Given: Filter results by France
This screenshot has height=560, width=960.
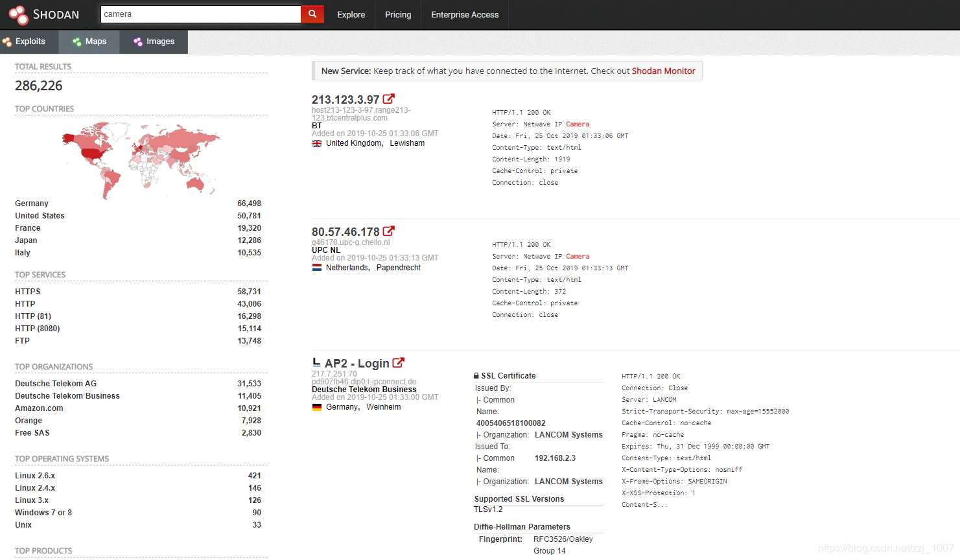Looking at the screenshot, I should [28, 228].
